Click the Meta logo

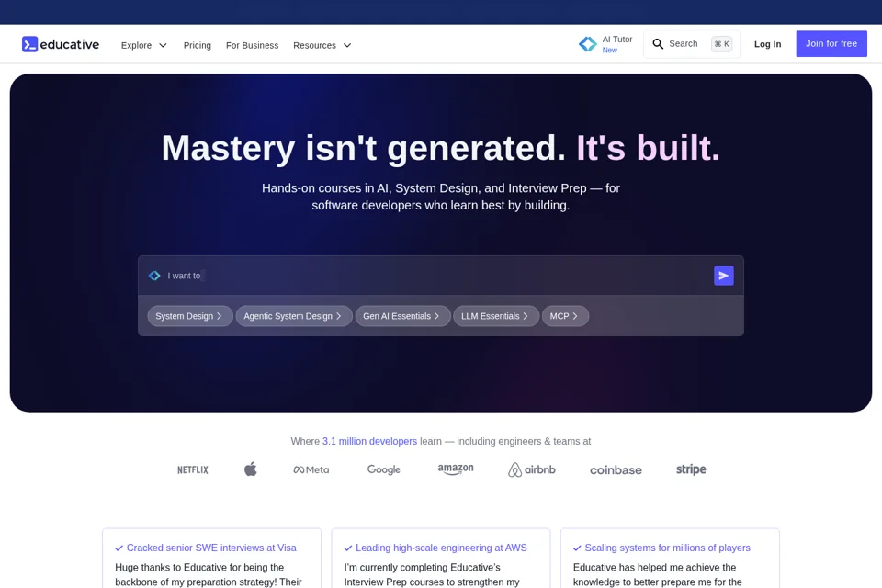[311, 469]
